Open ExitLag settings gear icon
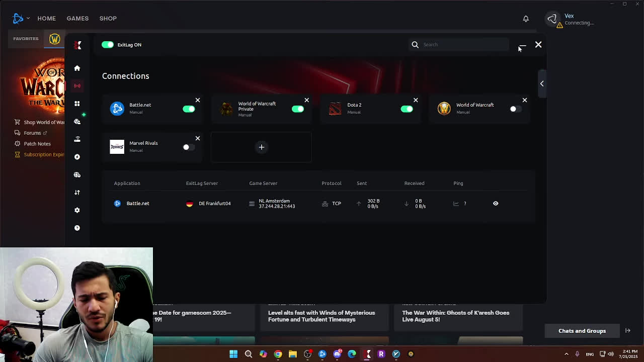 click(77, 210)
